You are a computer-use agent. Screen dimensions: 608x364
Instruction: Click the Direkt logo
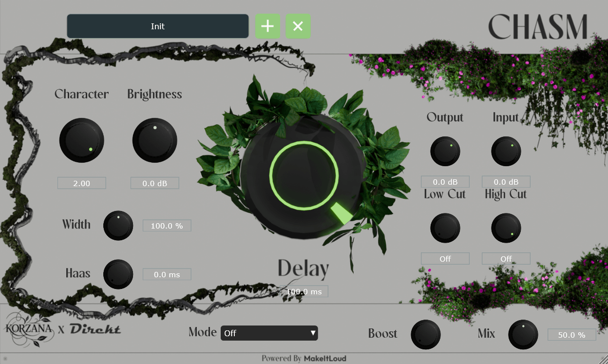[95, 329]
